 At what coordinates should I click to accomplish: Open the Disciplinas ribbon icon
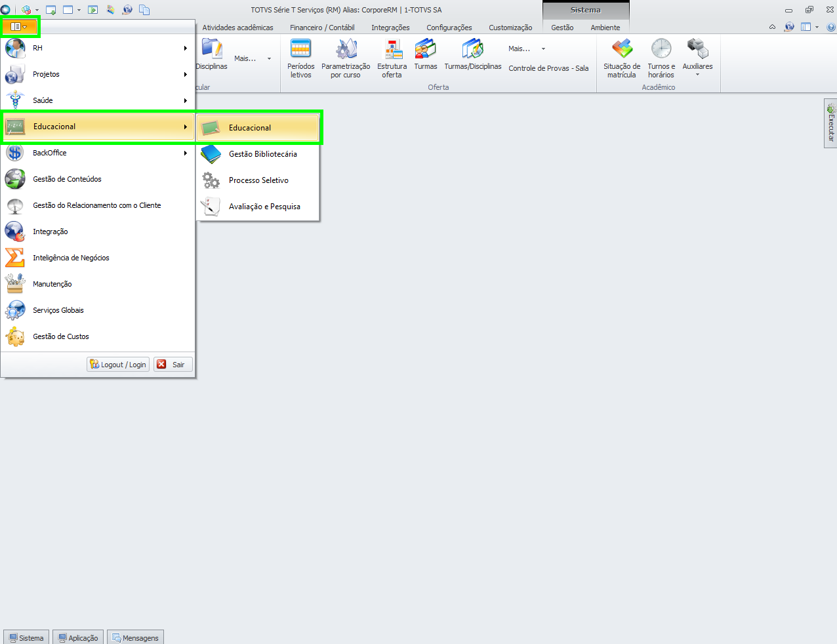(211, 54)
